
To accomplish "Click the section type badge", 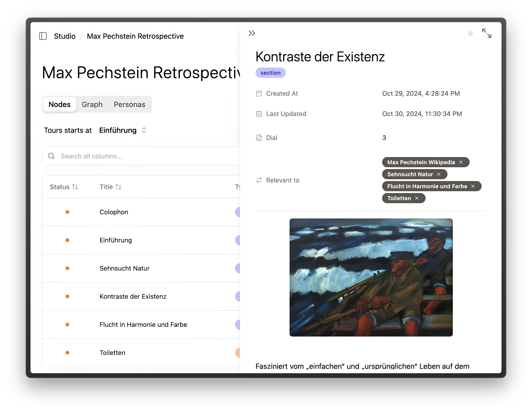I will click(270, 73).
